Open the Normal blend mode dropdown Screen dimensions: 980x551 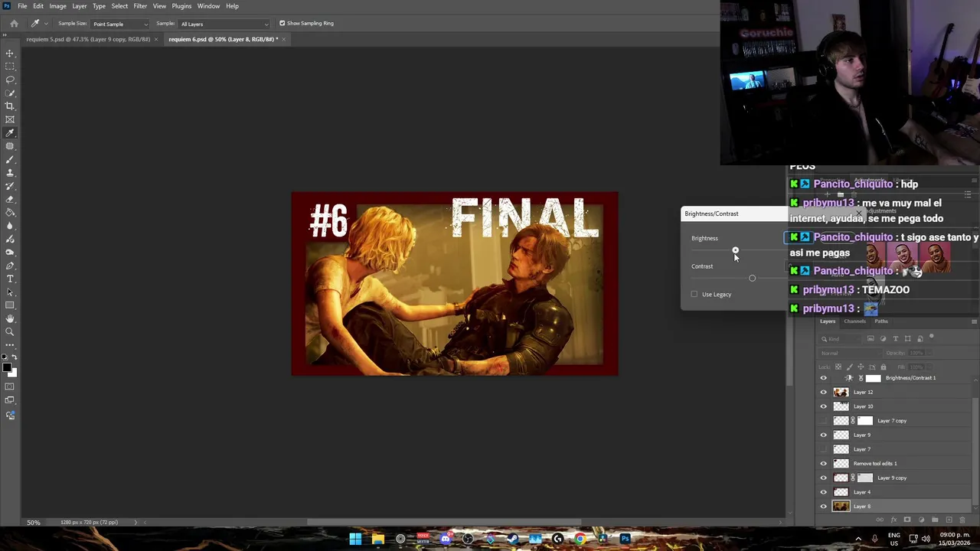click(x=850, y=353)
